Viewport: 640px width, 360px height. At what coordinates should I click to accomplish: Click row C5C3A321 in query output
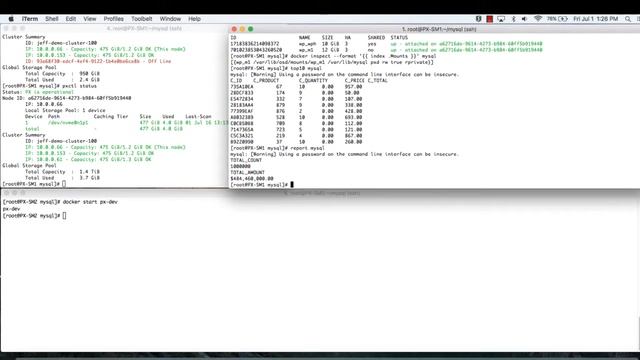click(296, 136)
